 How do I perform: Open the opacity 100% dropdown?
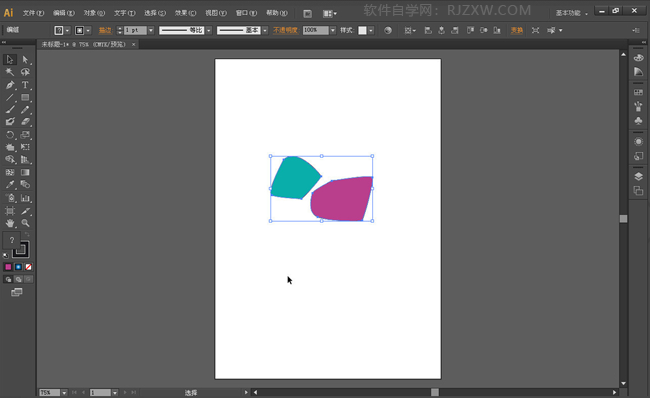coord(333,30)
